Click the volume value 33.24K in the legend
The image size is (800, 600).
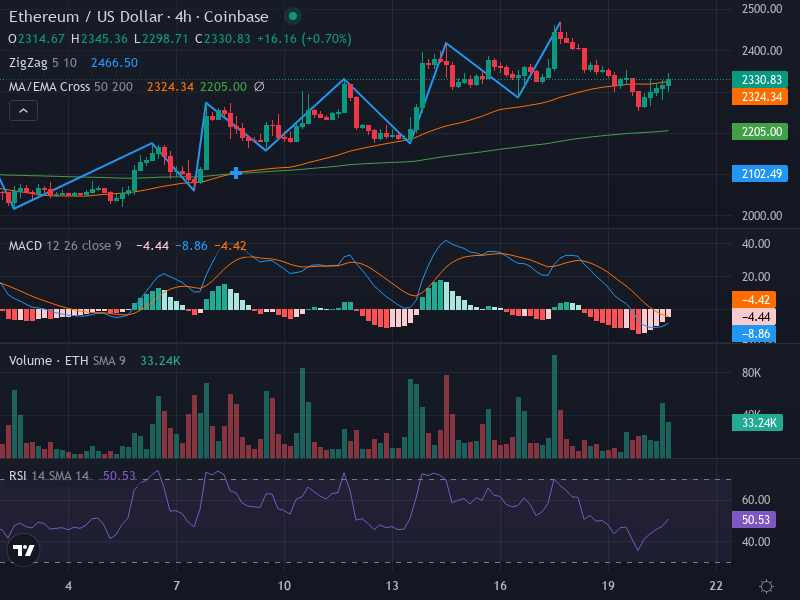point(160,361)
